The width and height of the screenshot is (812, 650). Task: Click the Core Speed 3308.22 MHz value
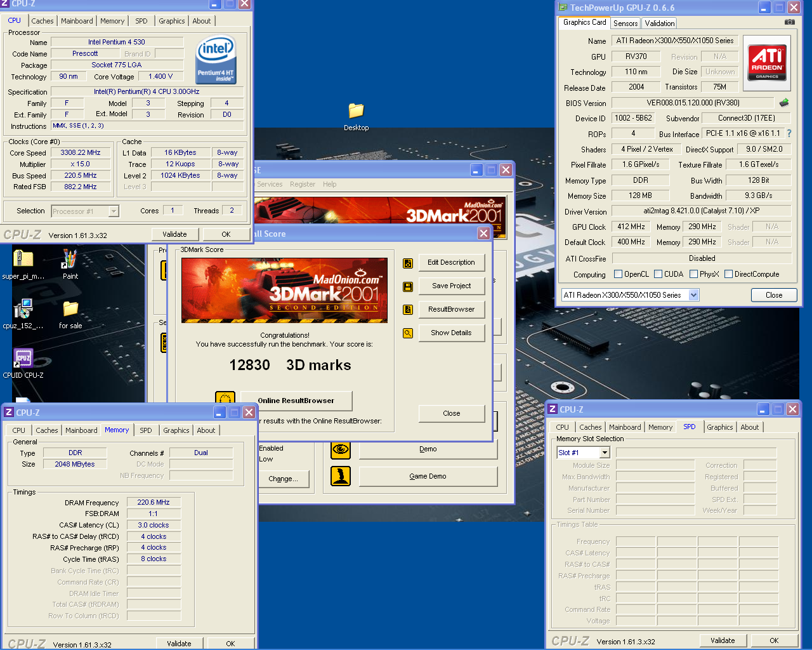pyautogui.click(x=81, y=153)
